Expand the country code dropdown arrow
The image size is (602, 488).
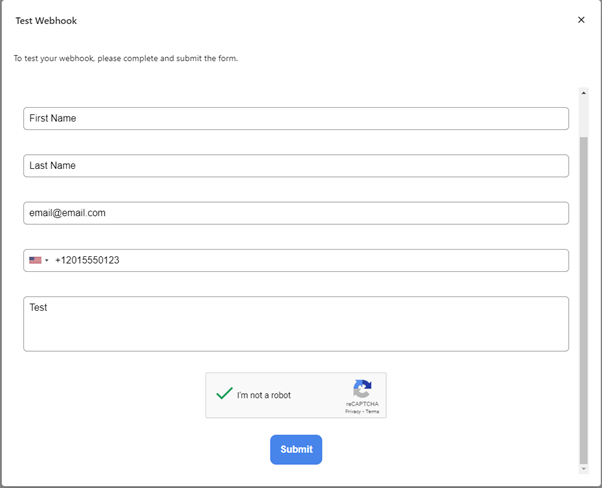click(x=46, y=261)
